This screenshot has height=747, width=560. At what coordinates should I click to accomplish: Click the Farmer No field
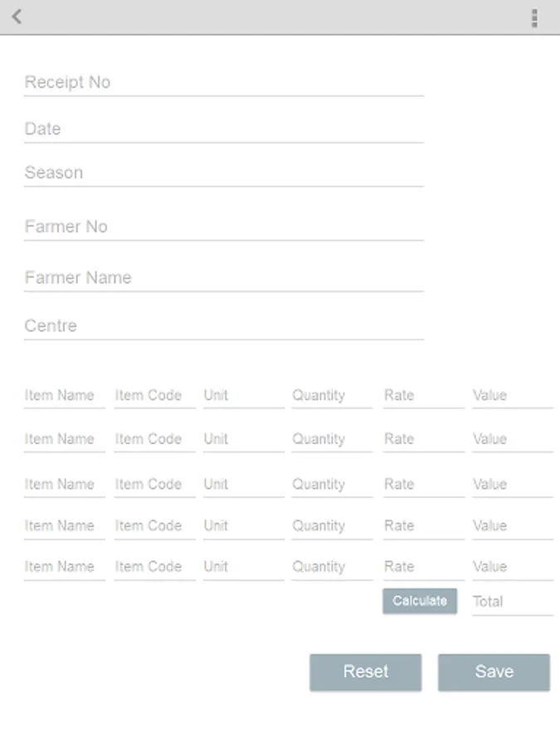[x=223, y=227]
